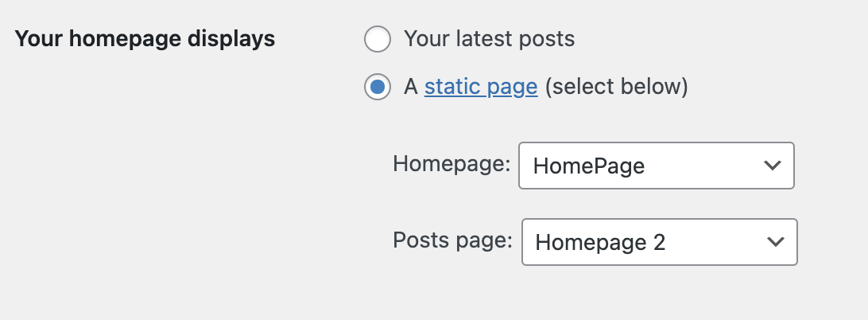Expand the select box showing Homepage 2
This screenshot has height=320, width=868.
click(x=658, y=242)
